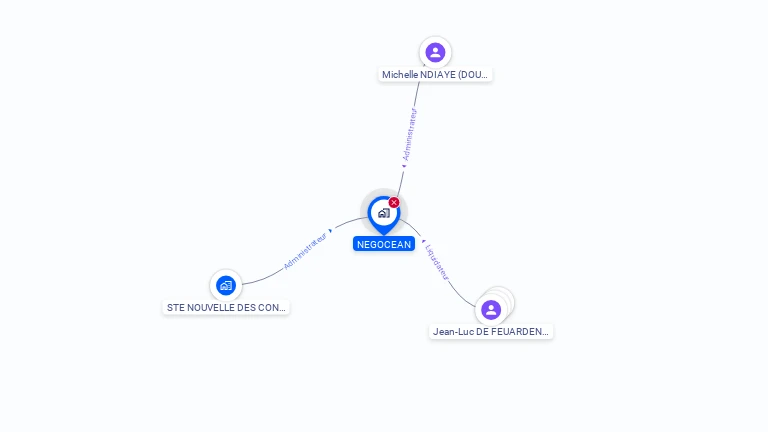Select the NEGOCEAN company pin icon
This screenshot has height=432, width=768.
tap(383, 213)
